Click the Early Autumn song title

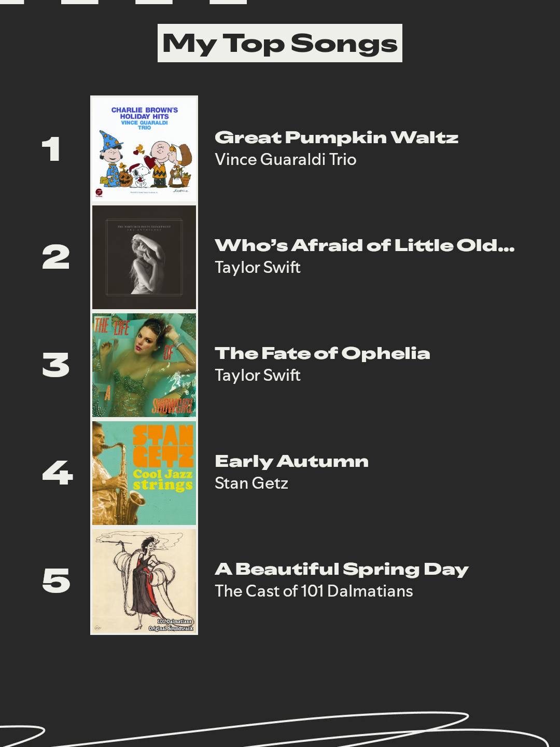(x=291, y=461)
